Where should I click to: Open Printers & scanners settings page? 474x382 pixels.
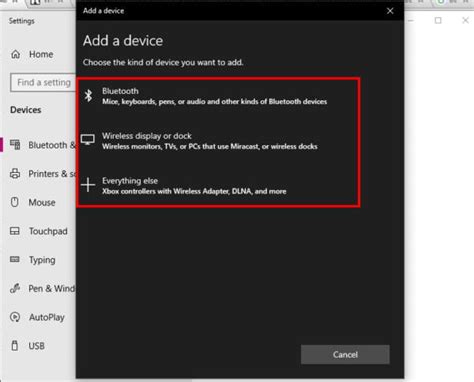pyautogui.click(x=38, y=174)
